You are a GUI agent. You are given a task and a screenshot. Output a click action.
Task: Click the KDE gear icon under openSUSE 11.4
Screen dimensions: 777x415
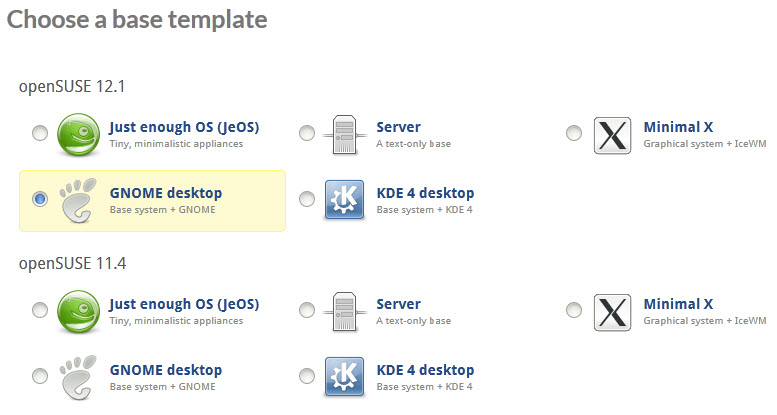pyautogui.click(x=344, y=377)
